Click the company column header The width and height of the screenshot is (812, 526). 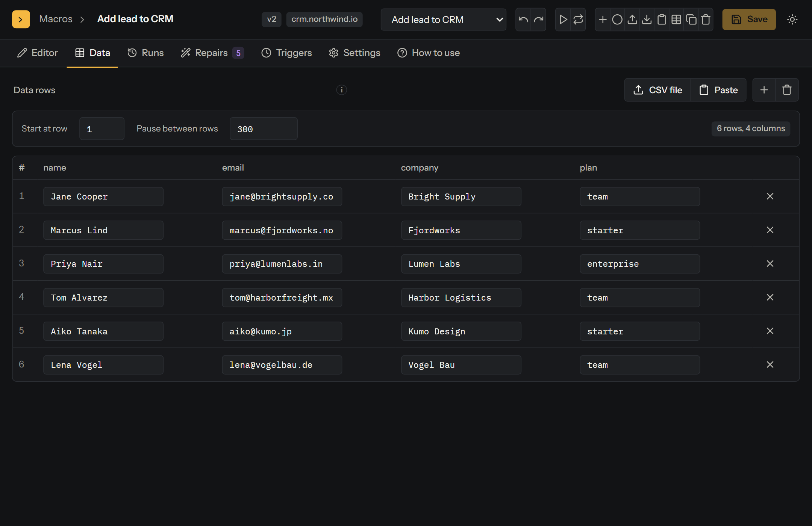click(x=420, y=168)
